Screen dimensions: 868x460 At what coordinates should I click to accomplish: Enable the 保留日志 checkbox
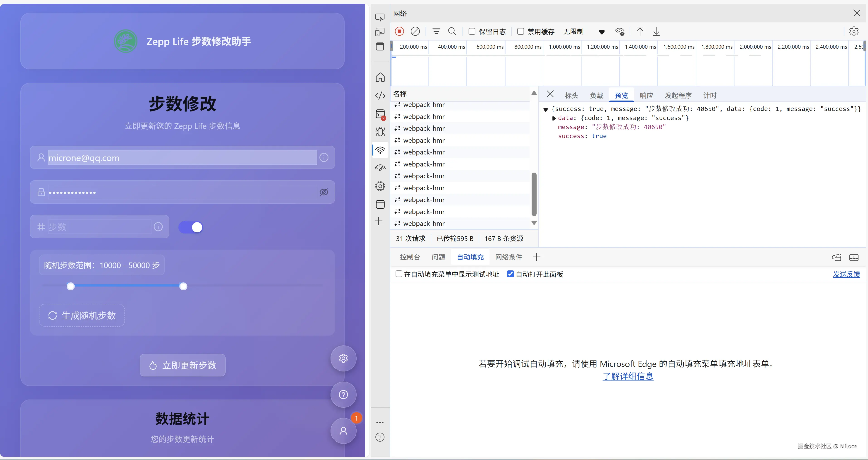(472, 31)
